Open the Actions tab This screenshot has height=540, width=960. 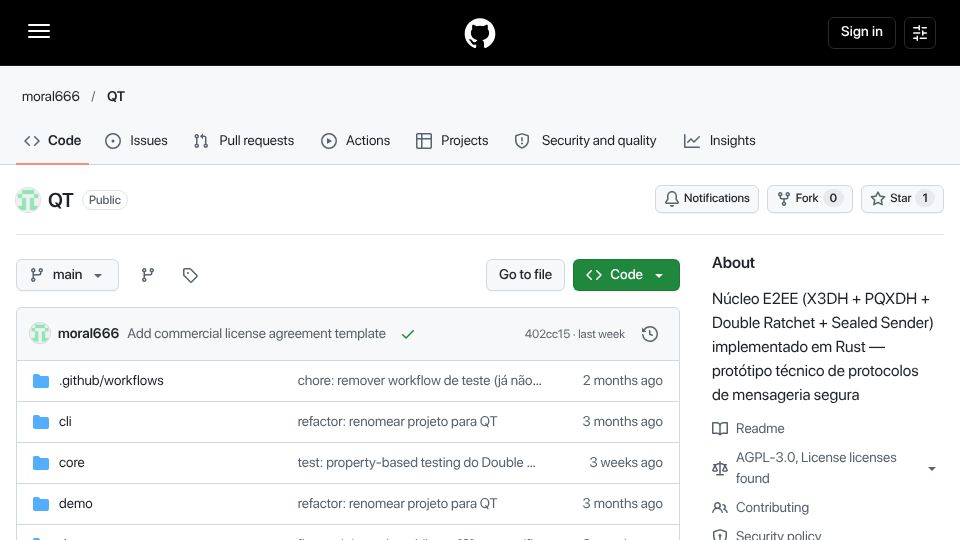pos(355,141)
